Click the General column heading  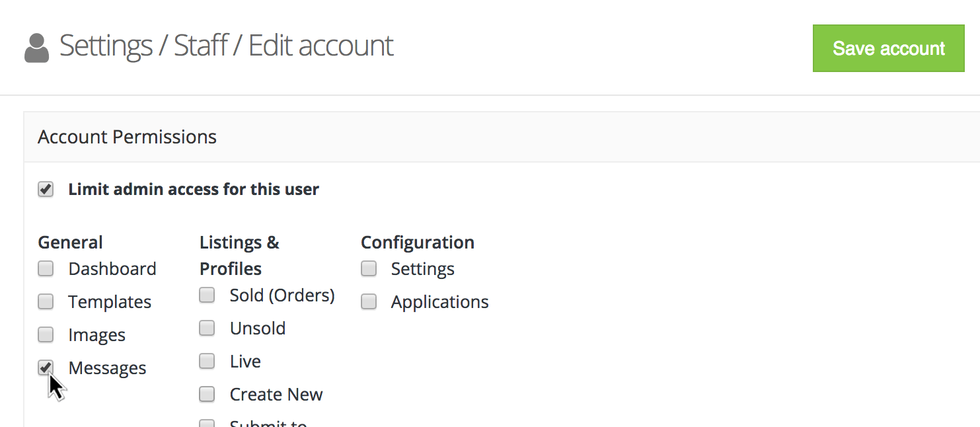tap(70, 243)
